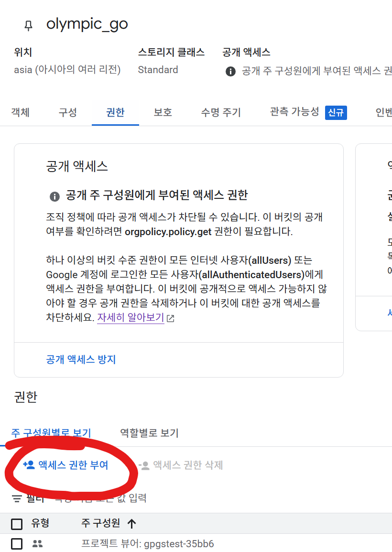
Task: Select 주 구성원별로 보기 view tab
Action: [x=52, y=433]
